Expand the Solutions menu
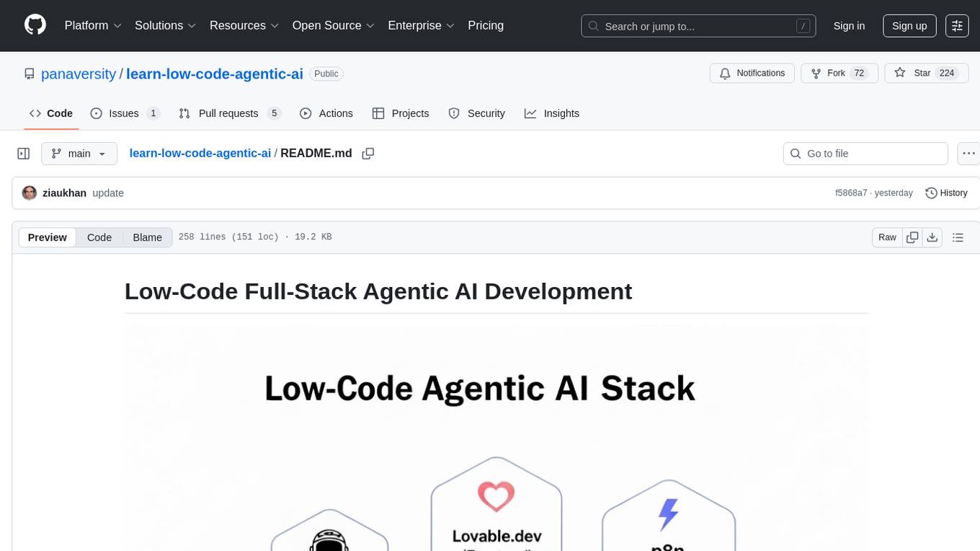The image size is (980, 551). [x=165, y=25]
